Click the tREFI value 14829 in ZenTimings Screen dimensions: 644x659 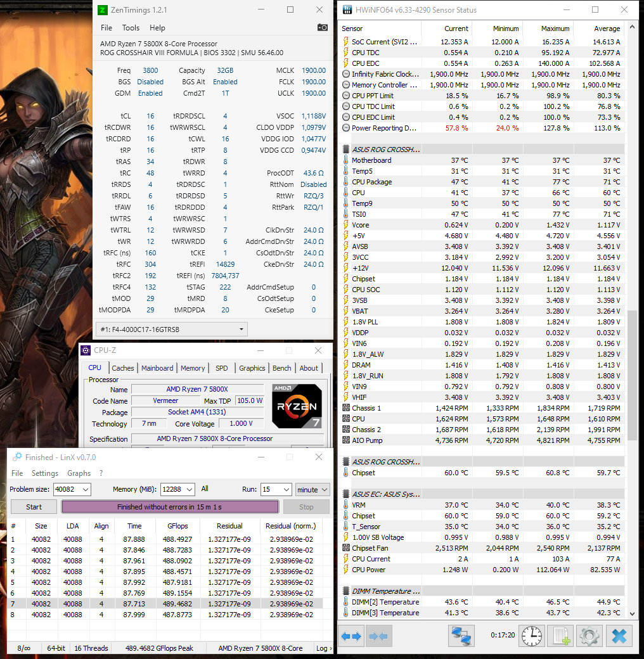(x=225, y=264)
